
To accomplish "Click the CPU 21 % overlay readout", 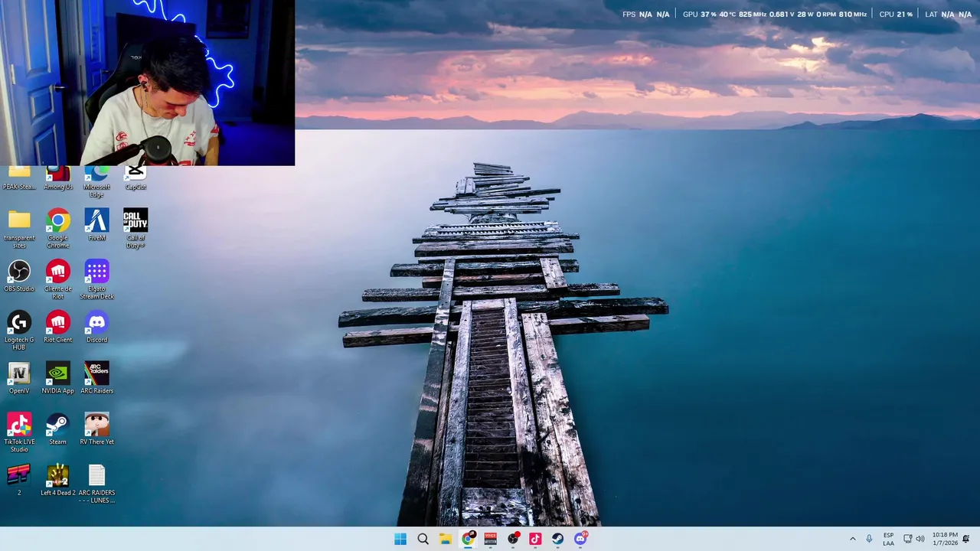I will pyautogui.click(x=895, y=15).
